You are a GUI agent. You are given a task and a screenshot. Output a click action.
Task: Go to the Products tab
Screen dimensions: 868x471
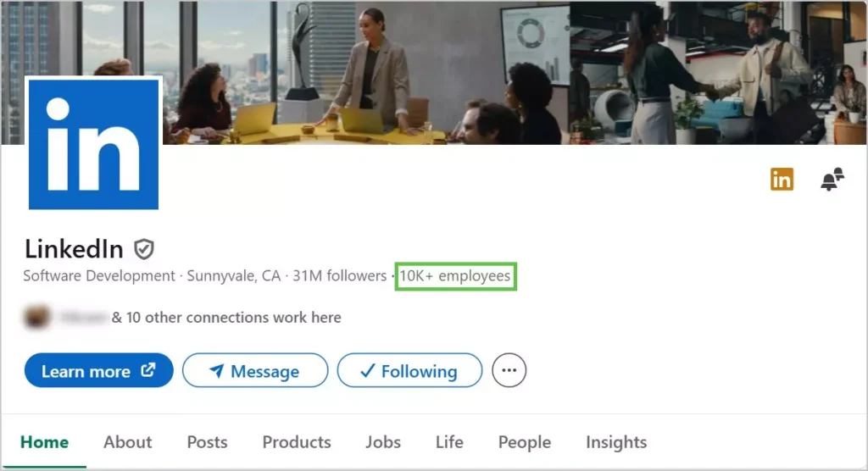297,442
